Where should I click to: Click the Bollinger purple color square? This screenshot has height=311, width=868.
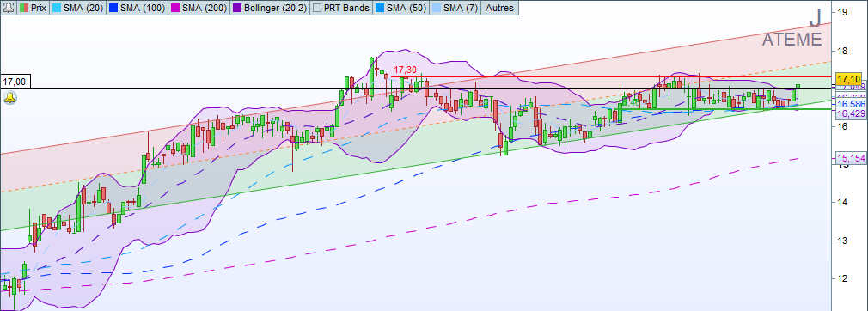coord(237,8)
